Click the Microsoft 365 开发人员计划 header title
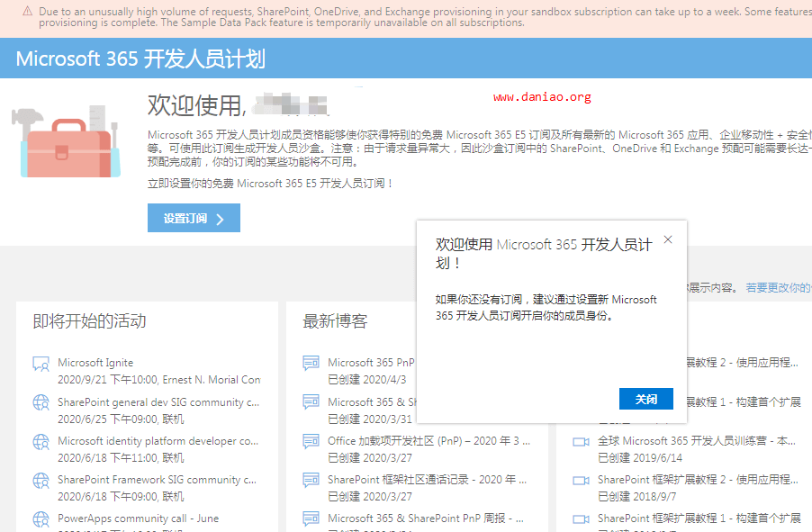 pyautogui.click(x=140, y=59)
